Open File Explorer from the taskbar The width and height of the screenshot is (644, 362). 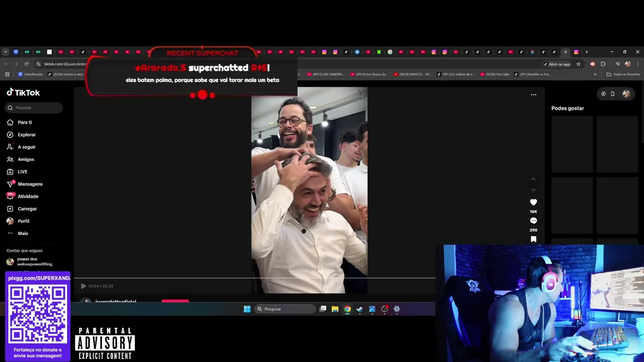[x=335, y=309]
